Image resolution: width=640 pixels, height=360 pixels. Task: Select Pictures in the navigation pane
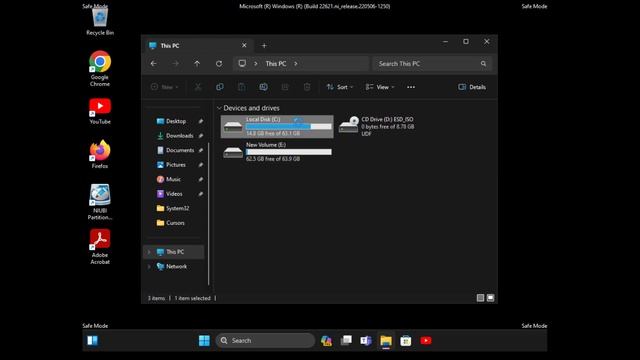point(176,165)
